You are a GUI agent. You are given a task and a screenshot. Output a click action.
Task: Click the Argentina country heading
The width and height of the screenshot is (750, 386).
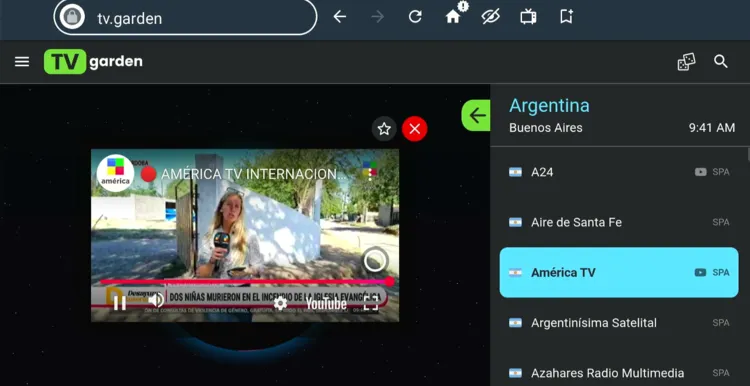pyautogui.click(x=549, y=106)
